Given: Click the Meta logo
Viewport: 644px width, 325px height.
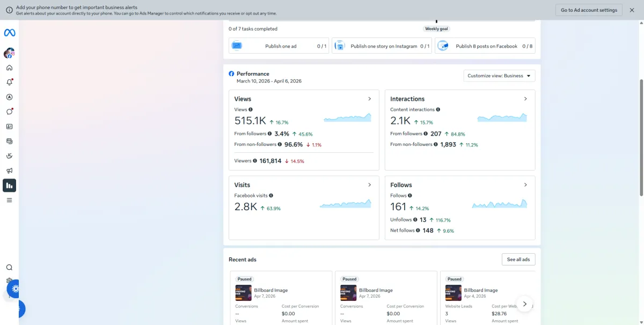Looking at the screenshot, I should (x=10, y=33).
